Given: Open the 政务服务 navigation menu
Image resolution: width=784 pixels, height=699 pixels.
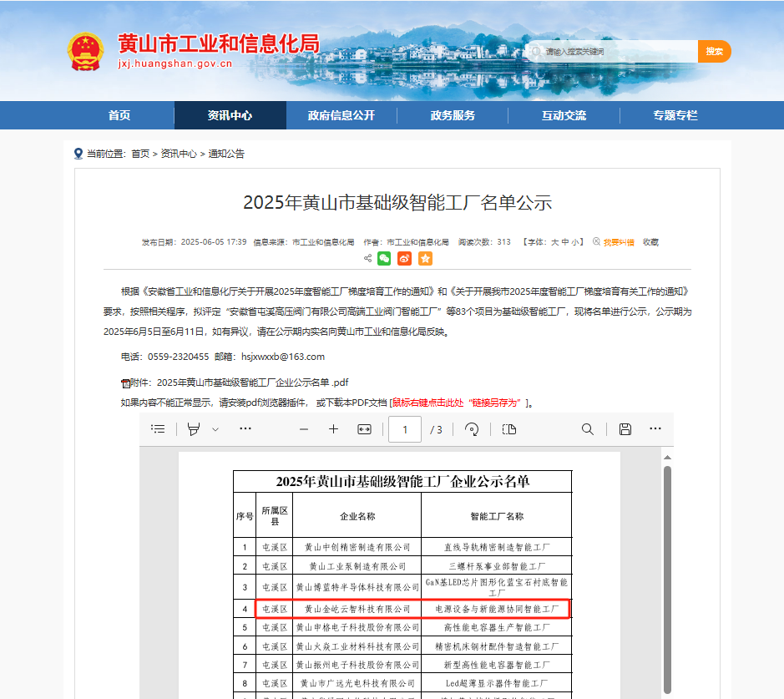Looking at the screenshot, I should coord(453,116).
